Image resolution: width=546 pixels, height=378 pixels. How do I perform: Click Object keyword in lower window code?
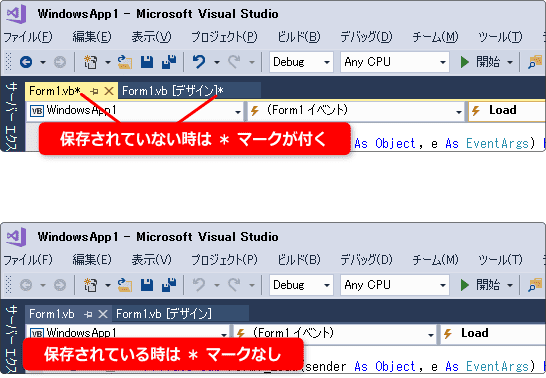395,367
